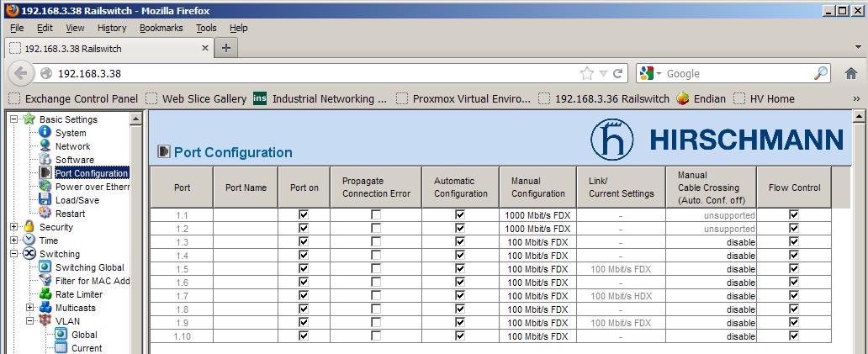Click the Switching crossed-arrows icon

29,254
